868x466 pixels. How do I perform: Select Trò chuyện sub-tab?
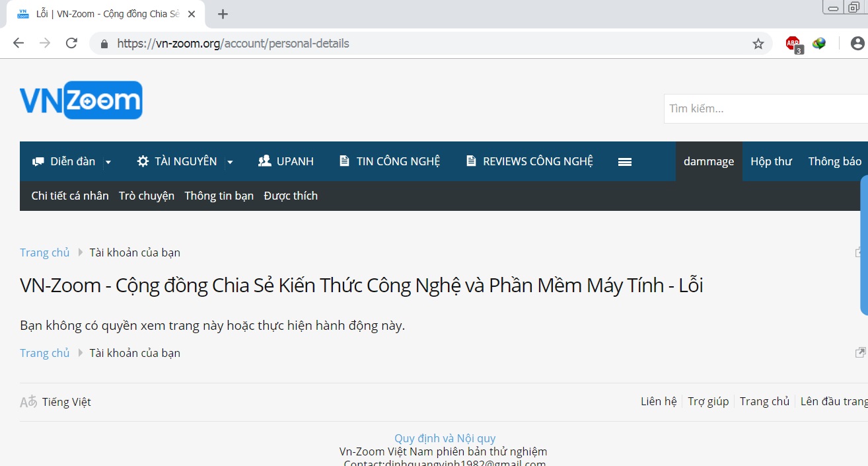coord(147,196)
